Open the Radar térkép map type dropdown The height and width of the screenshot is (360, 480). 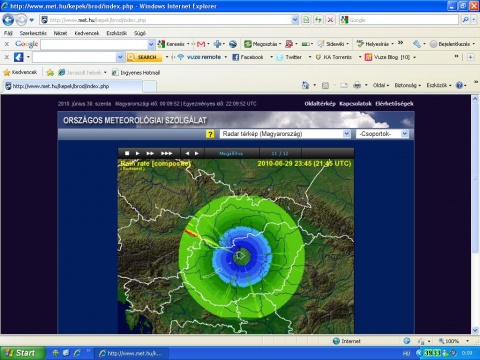point(285,134)
